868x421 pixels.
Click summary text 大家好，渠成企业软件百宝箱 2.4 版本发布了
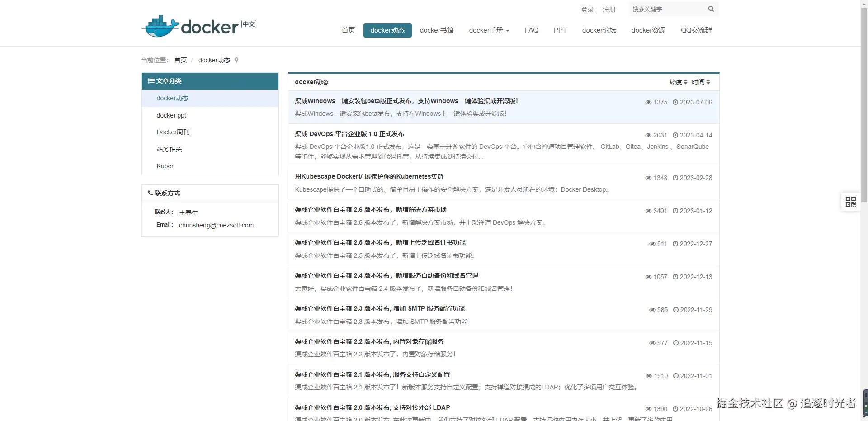coord(403,289)
